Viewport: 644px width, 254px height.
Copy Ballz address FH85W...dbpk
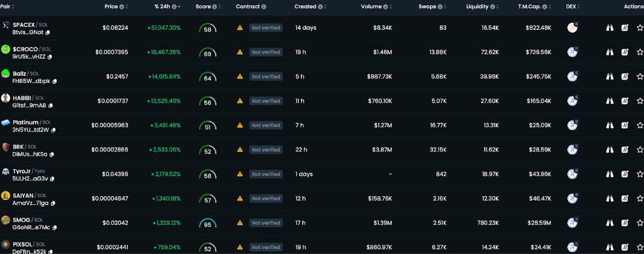coord(55,81)
